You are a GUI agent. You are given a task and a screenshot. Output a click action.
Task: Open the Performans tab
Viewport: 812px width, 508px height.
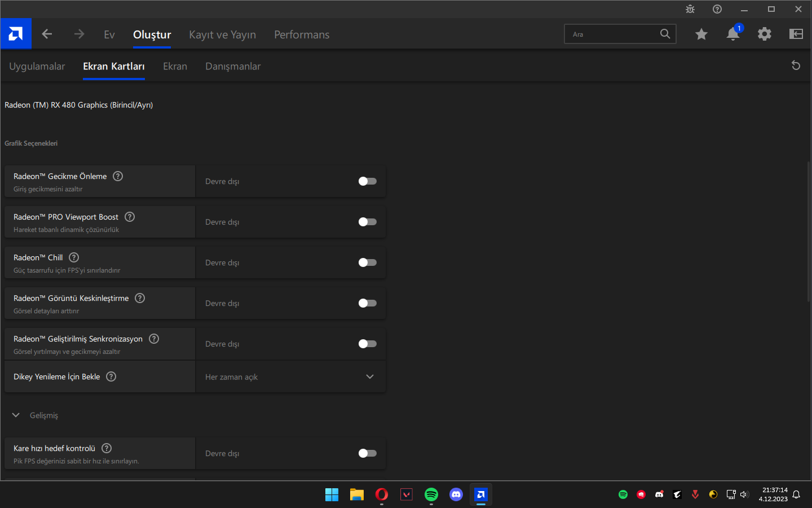[x=302, y=34]
